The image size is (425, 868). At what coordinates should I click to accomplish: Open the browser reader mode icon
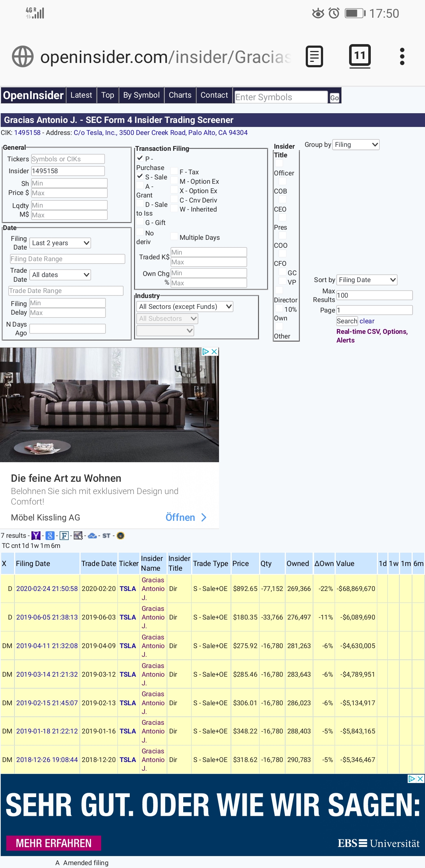point(314,56)
